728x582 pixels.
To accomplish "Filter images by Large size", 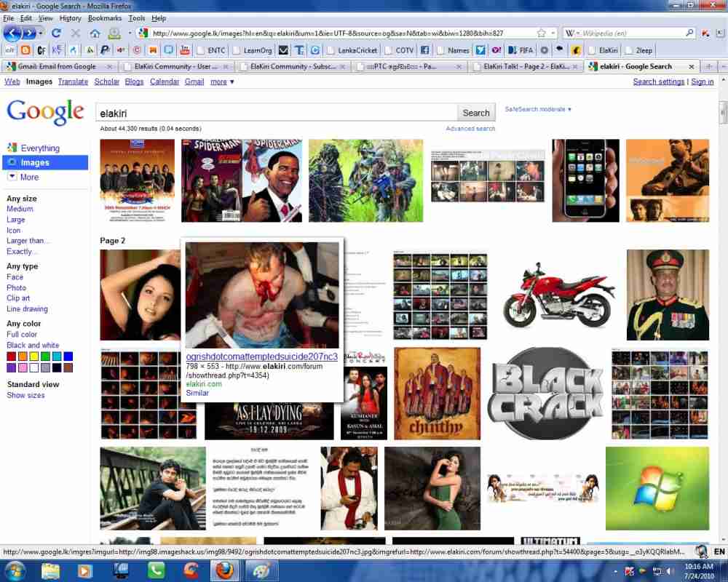I will coord(16,220).
